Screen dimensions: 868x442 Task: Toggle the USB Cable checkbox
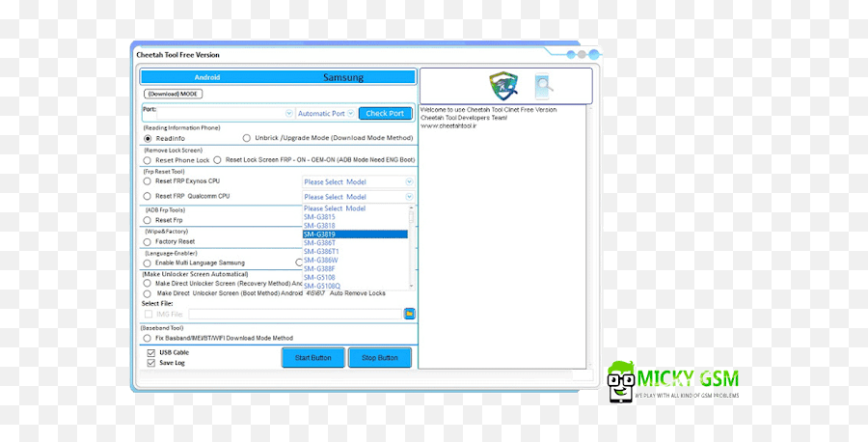[150, 353]
